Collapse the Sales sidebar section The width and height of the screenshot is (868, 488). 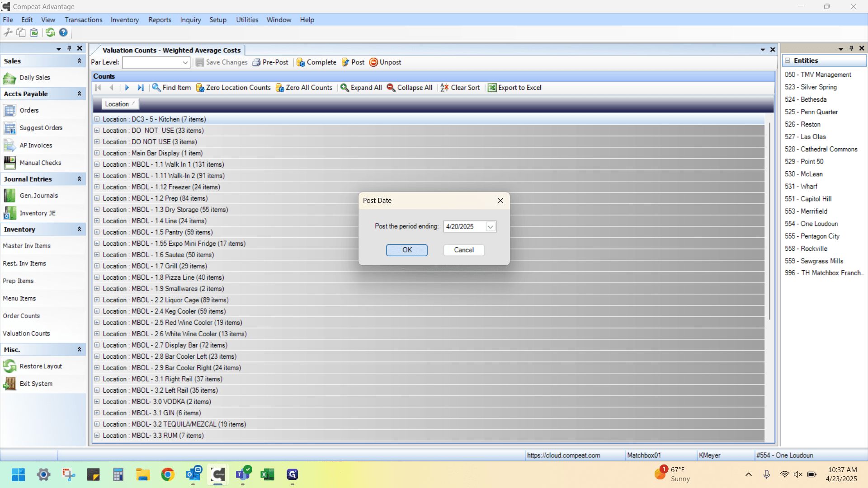pyautogui.click(x=79, y=61)
